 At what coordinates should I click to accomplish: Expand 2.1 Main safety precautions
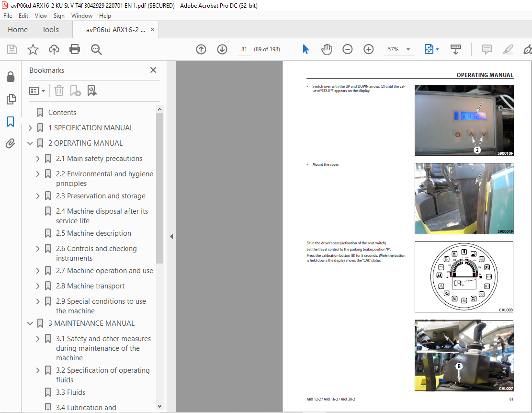[38, 159]
